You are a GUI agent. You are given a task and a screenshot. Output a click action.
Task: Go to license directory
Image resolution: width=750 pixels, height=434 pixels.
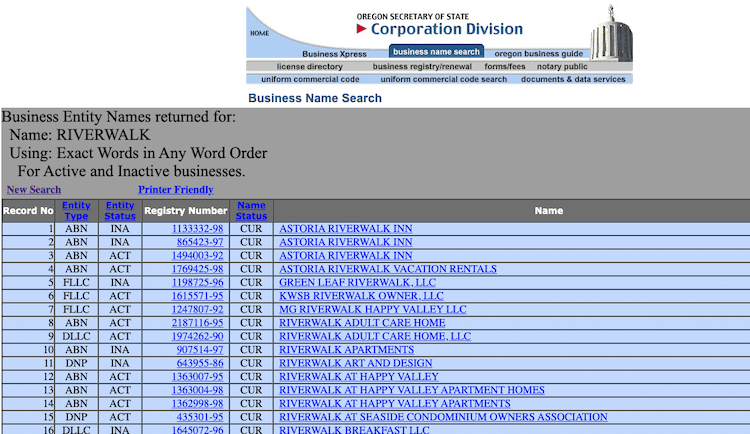[309, 67]
